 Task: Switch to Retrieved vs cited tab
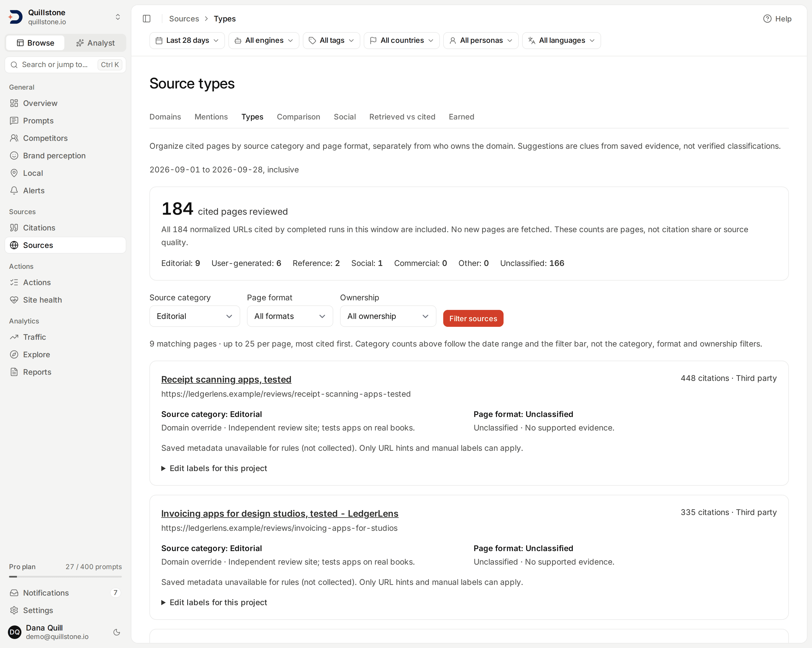(x=402, y=117)
